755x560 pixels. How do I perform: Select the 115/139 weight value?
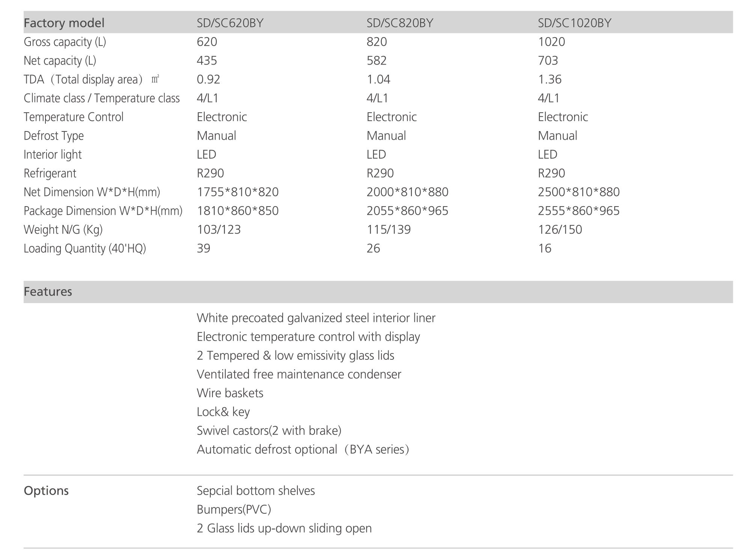pyautogui.click(x=389, y=229)
